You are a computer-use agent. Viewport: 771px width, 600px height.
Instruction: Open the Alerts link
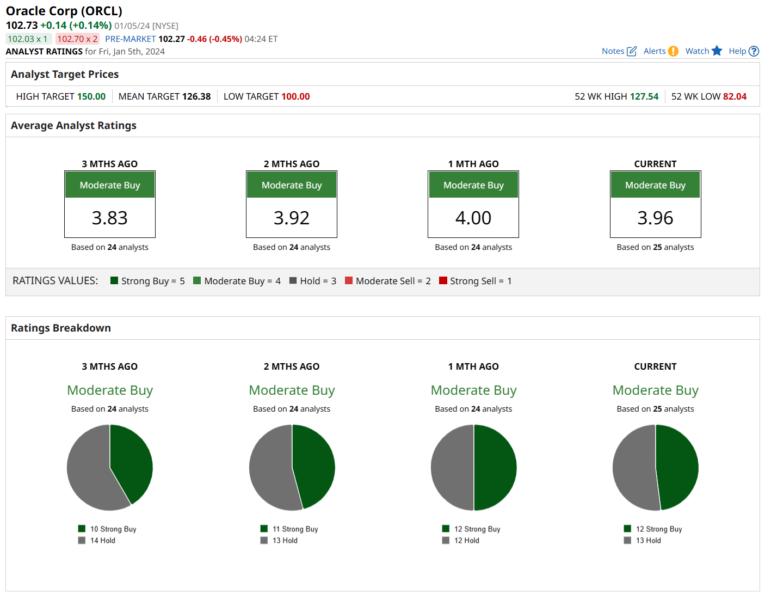click(x=654, y=51)
